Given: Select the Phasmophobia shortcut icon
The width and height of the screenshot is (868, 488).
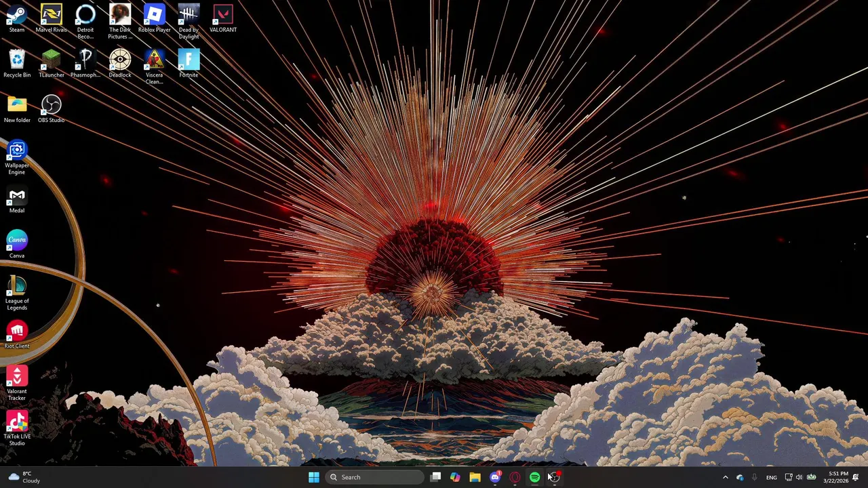Looking at the screenshot, I should (x=85, y=64).
